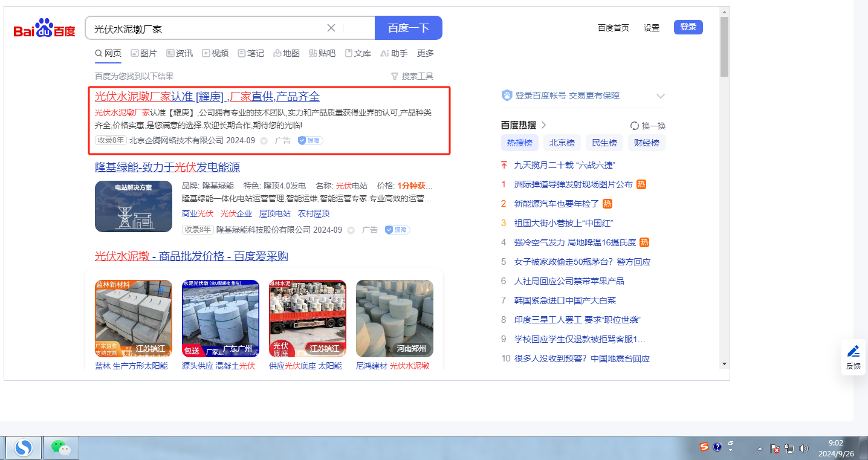Expand the login notice chevron

click(x=661, y=96)
